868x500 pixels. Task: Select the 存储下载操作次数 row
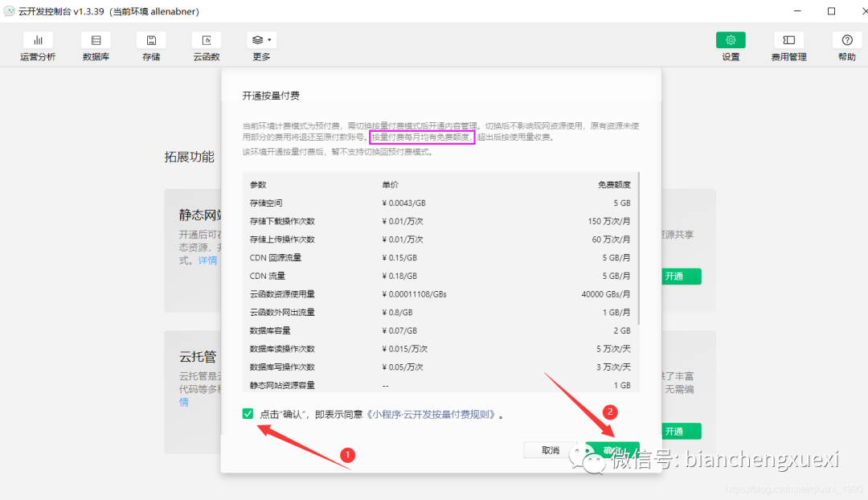click(440, 221)
